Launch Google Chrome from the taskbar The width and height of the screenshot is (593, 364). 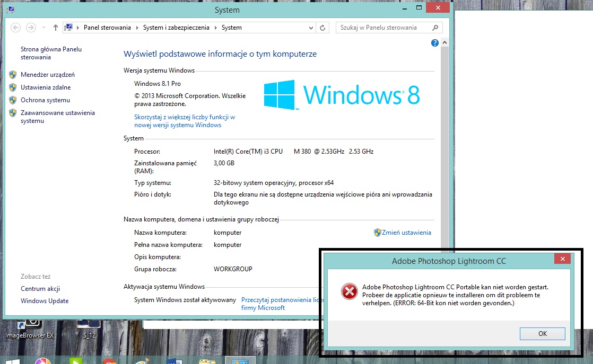click(109, 361)
